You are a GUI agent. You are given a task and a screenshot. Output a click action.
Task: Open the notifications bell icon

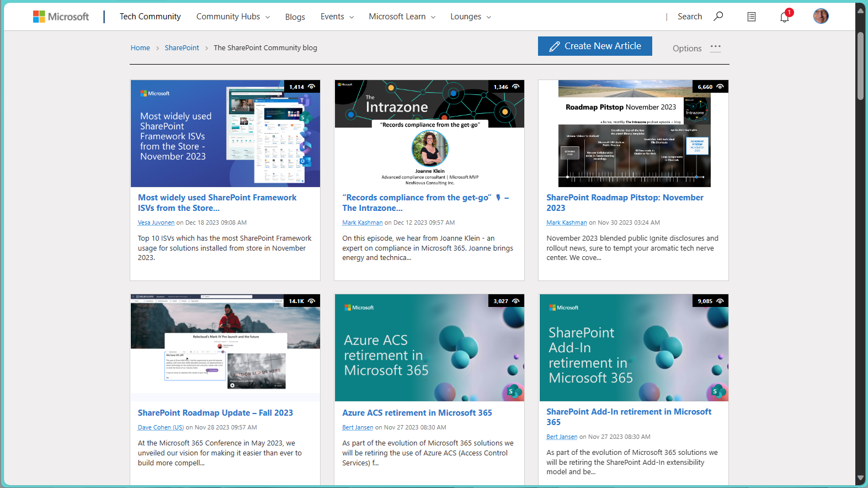point(784,17)
